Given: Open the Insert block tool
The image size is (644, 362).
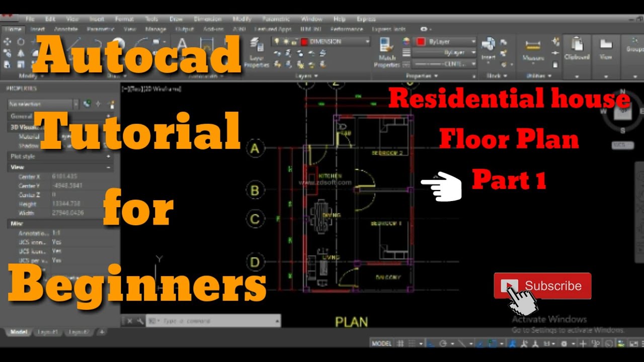Looking at the screenshot, I should tap(488, 48).
